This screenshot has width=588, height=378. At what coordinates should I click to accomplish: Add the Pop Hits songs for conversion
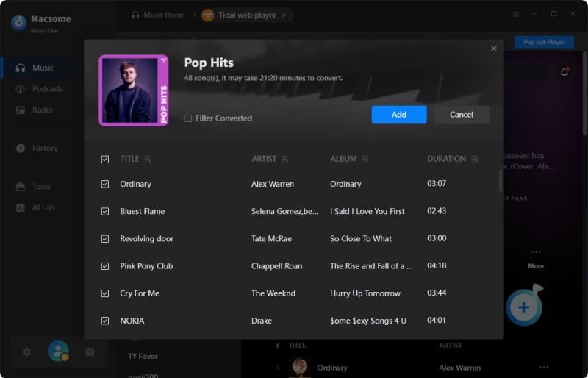coord(398,115)
